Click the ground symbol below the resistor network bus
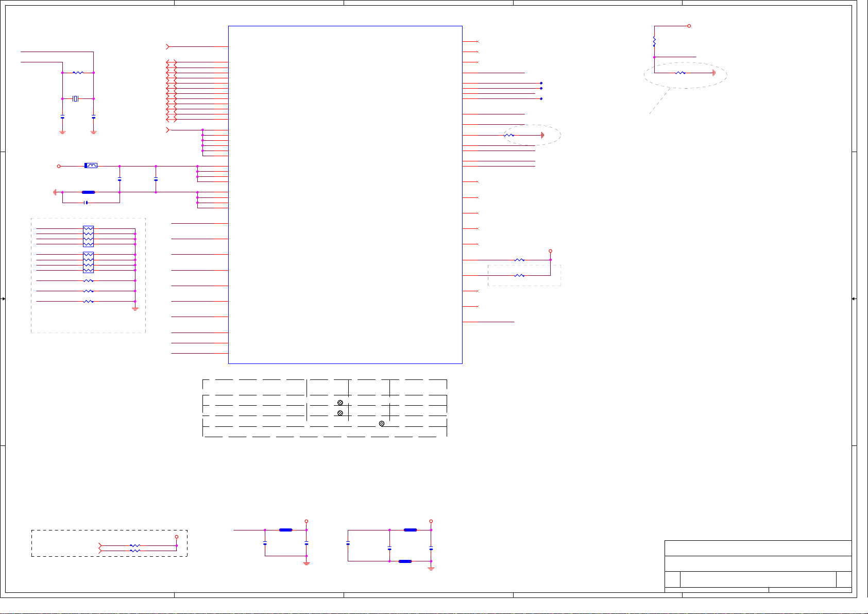The width and height of the screenshot is (868, 614). point(135,308)
